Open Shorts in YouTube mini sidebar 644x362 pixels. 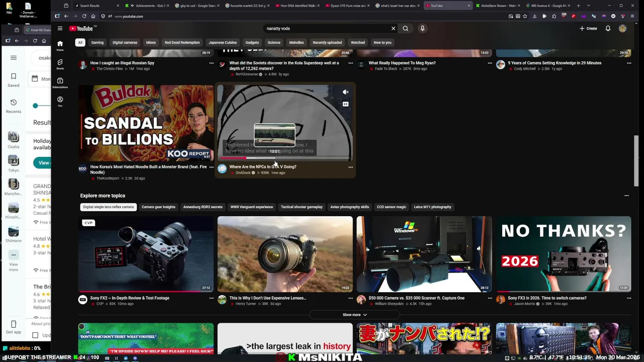[60, 64]
